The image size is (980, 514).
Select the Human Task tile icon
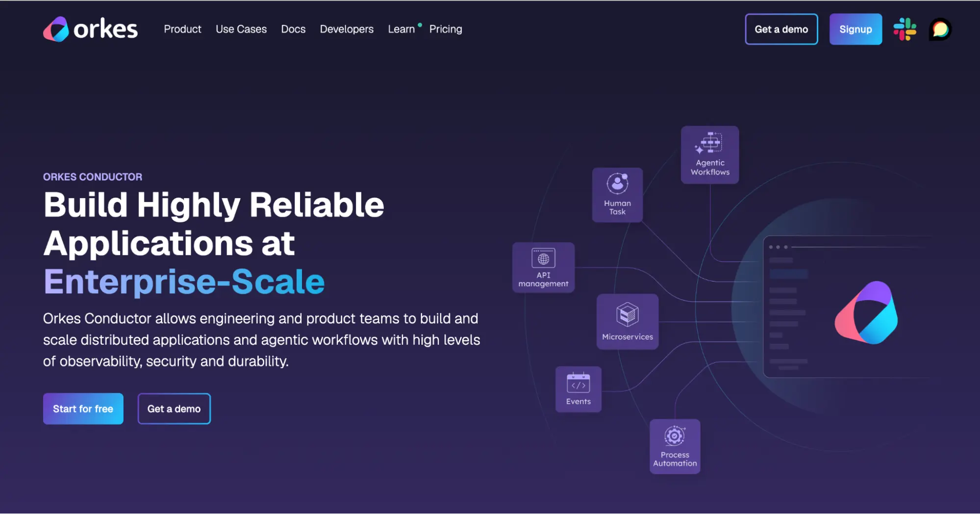pos(617,184)
